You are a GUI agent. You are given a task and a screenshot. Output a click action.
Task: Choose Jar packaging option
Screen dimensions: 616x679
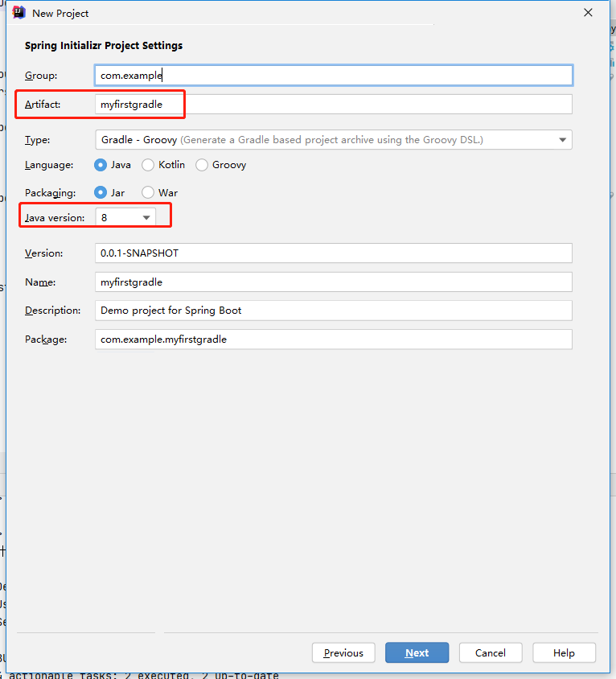pos(101,193)
